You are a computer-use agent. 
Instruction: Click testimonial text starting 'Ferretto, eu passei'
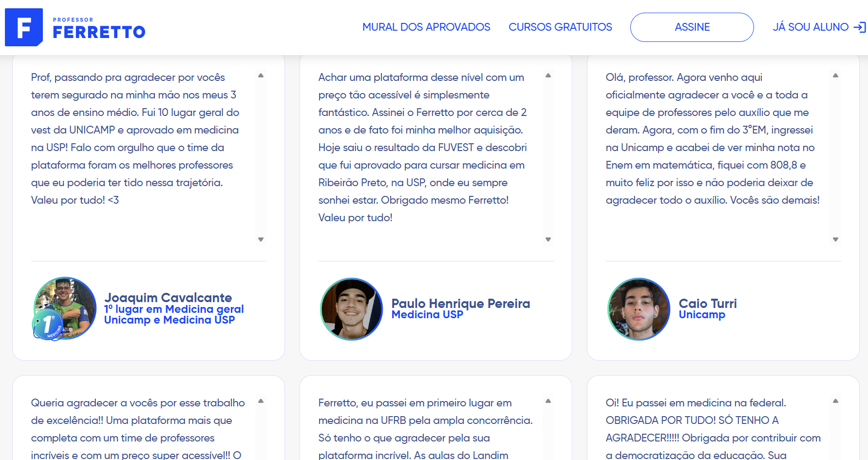pos(426,429)
